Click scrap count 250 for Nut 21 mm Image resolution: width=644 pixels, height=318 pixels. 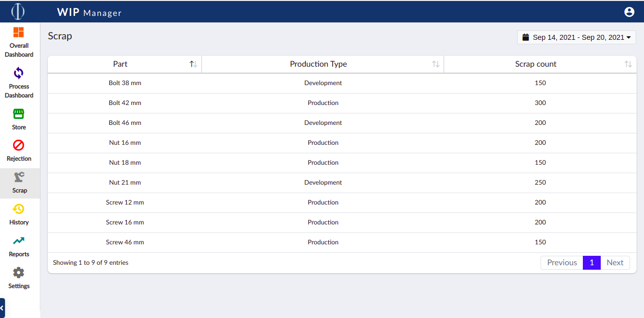click(x=540, y=183)
